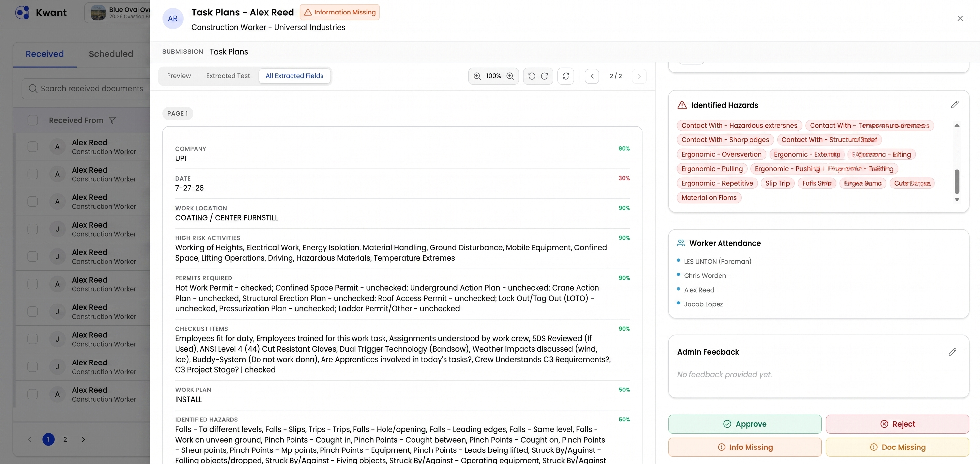The height and width of the screenshot is (464, 980).
Task: Click the INSTALL work plan value
Action: (x=188, y=400)
